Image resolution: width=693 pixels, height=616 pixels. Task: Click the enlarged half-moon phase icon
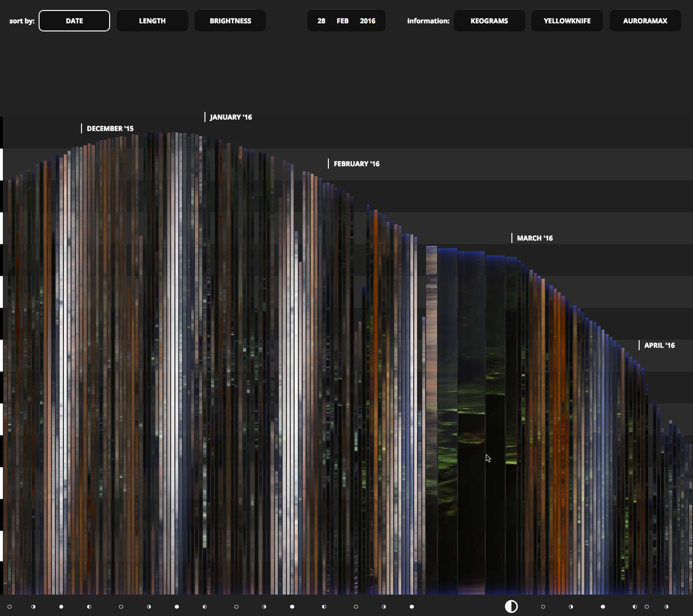pos(511,606)
